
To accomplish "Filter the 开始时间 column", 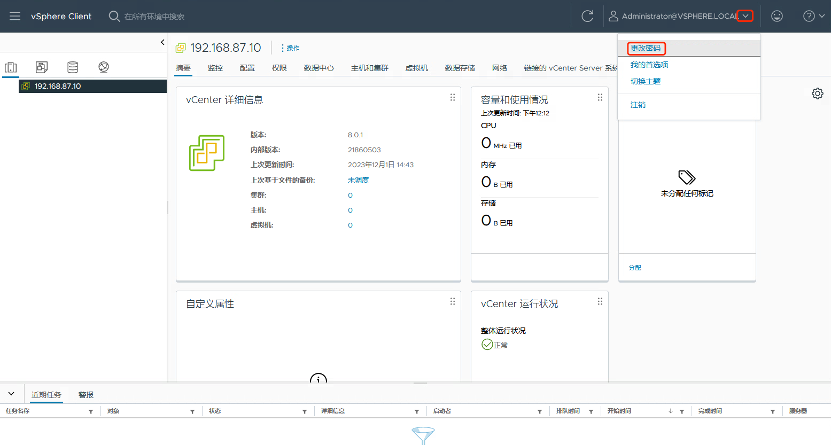I will click(x=682, y=412).
